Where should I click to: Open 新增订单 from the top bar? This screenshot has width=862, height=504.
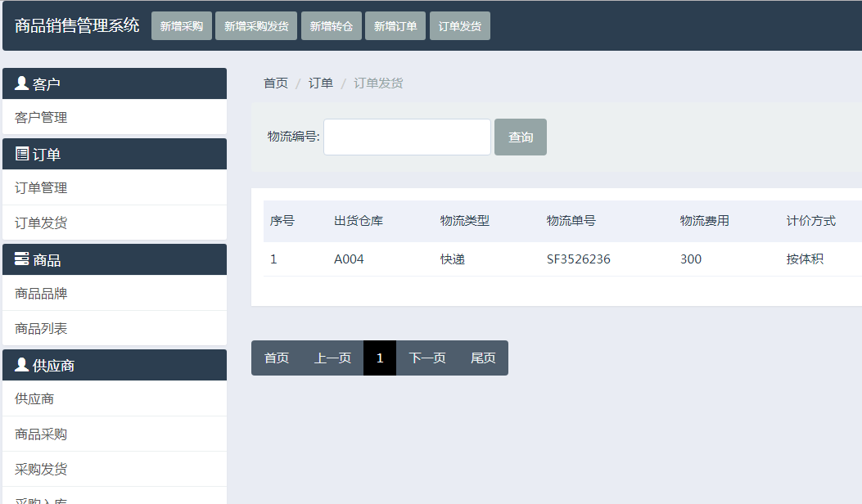coord(395,26)
